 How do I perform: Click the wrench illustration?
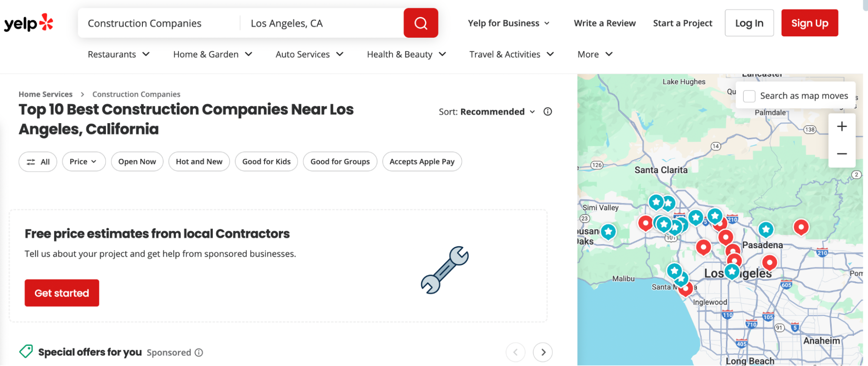444,270
